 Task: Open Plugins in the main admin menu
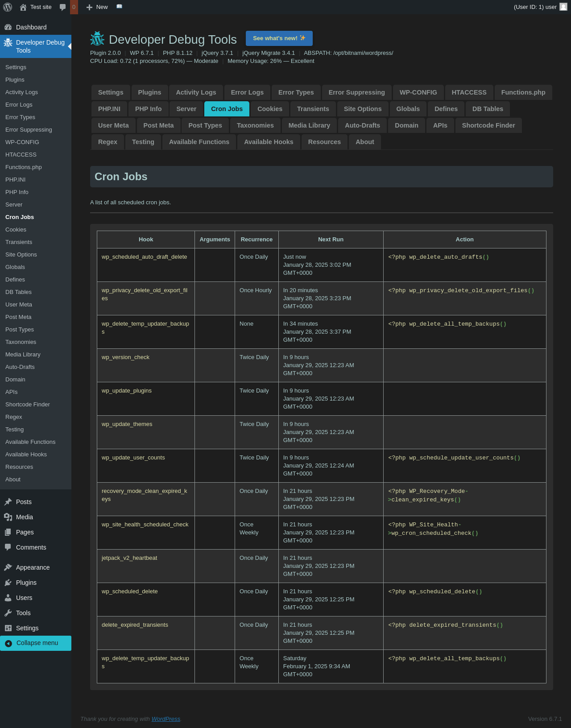(26, 583)
